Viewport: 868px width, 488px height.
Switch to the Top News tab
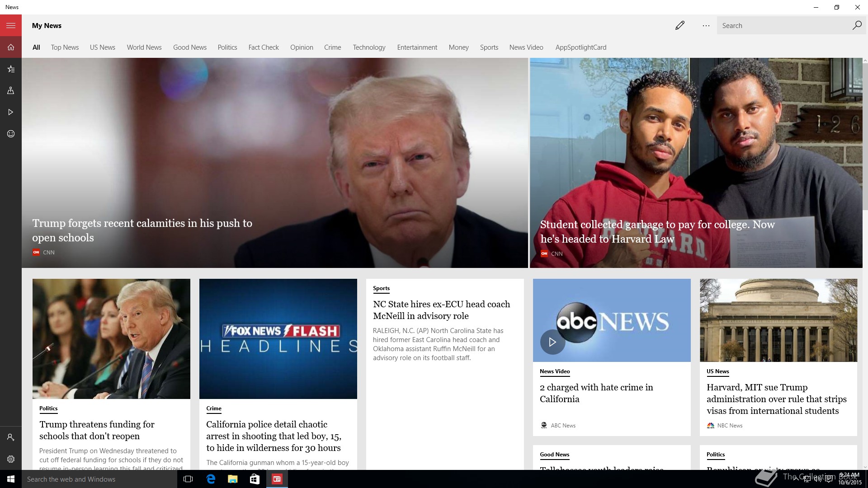(65, 47)
